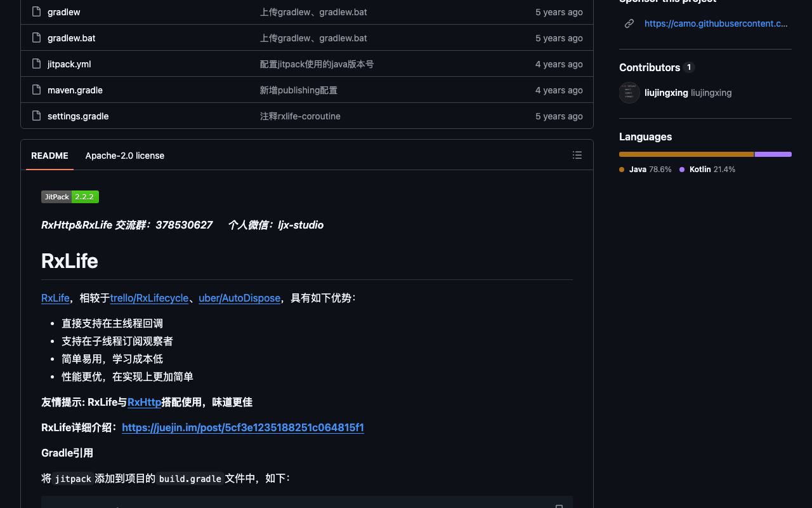This screenshot has width=812, height=508.
Task: Open the 注释rxlife-coroutine commit message
Action: [300, 116]
